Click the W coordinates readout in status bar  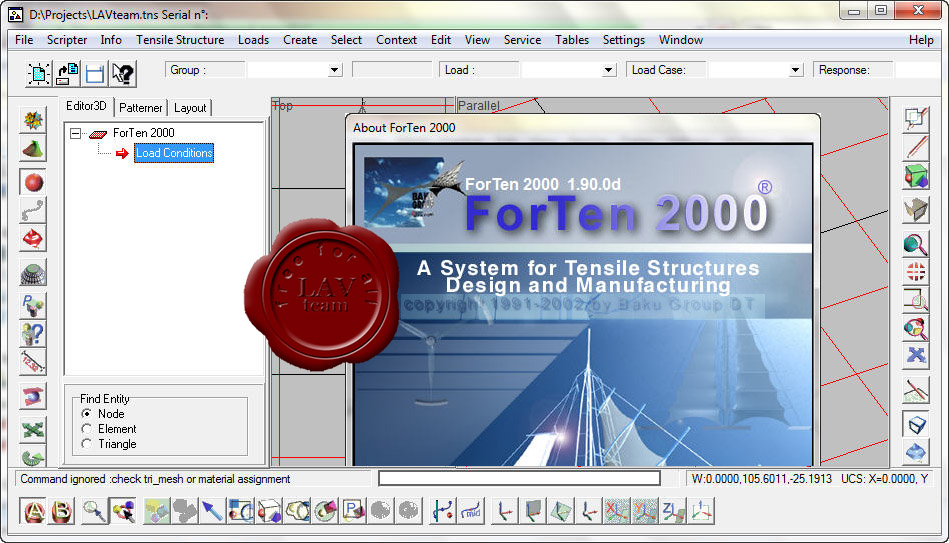tap(761, 479)
